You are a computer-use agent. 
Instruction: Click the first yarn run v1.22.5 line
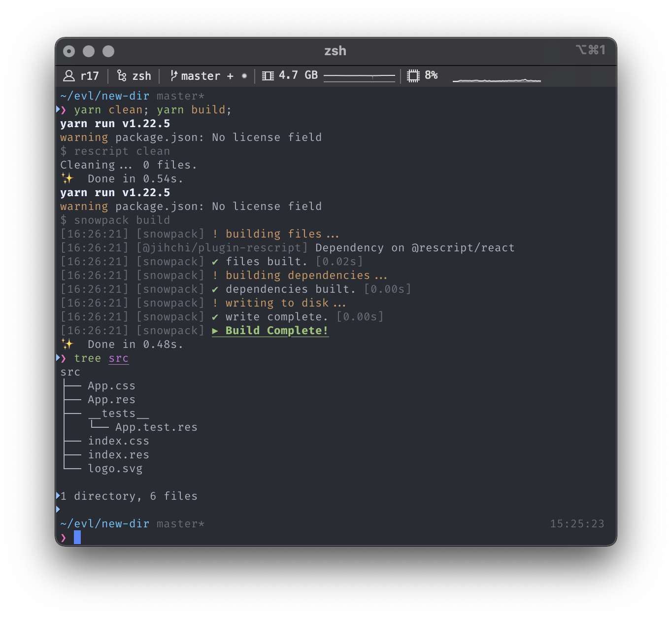click(115, 123)
